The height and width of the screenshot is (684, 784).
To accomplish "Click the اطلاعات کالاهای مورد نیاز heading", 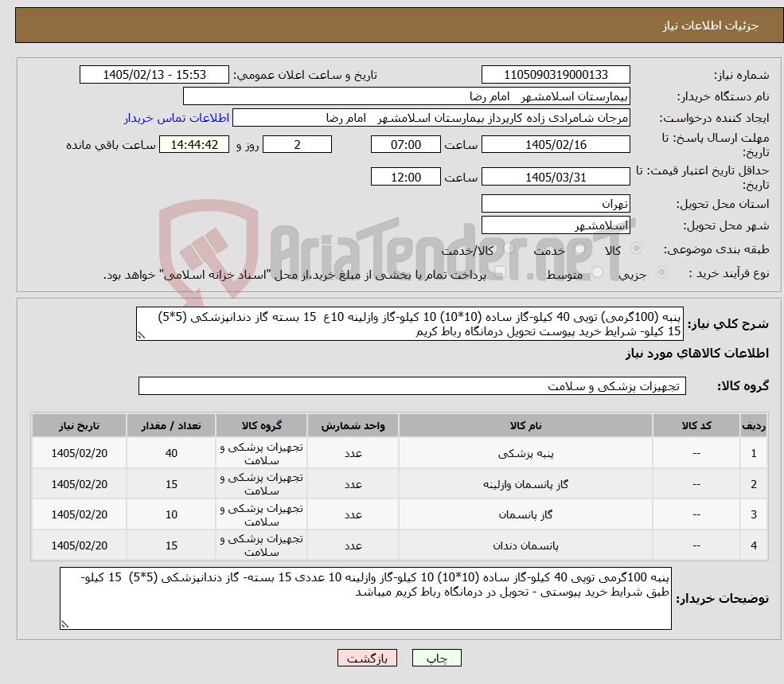I will click(x=697, y=354).
